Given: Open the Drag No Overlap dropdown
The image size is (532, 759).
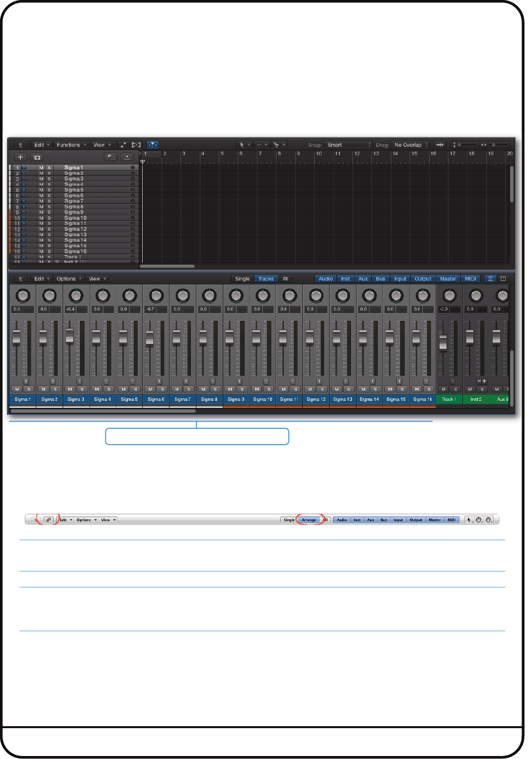Looking at the screenshot, I should click(411, 145).
